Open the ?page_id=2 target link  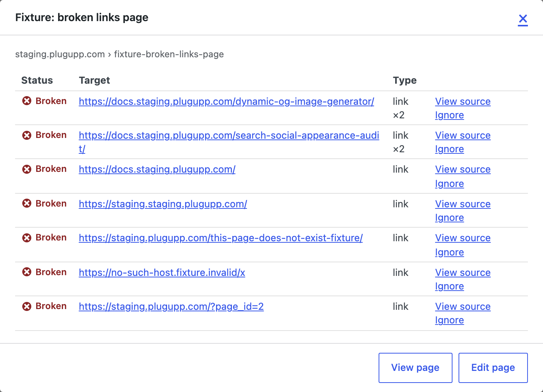171,306
